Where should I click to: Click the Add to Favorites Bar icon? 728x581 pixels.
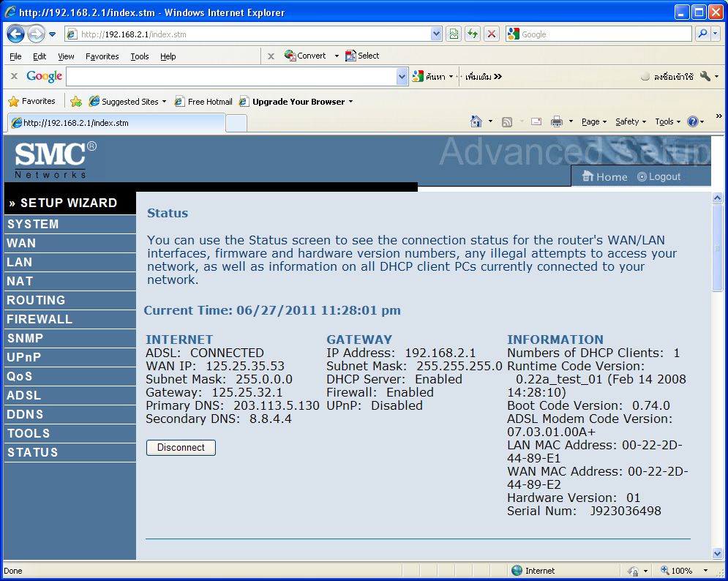pyautogui.click(x=76, y=101)
